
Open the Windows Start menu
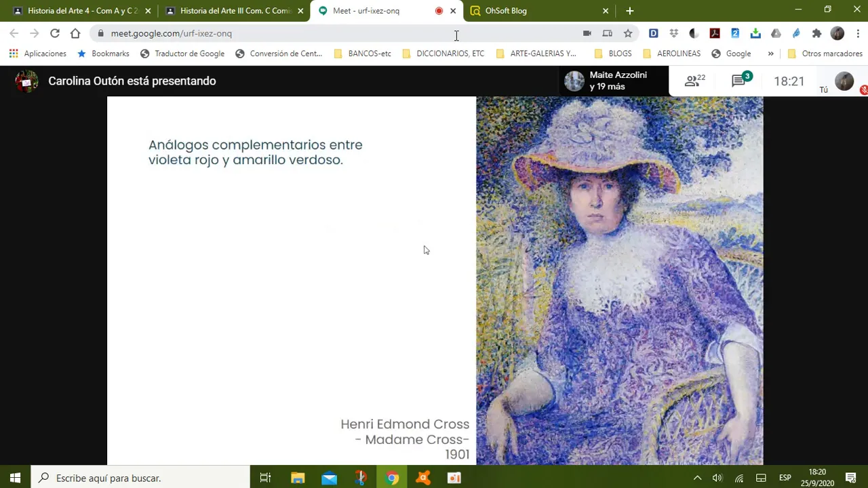click(x=15, y=478)
